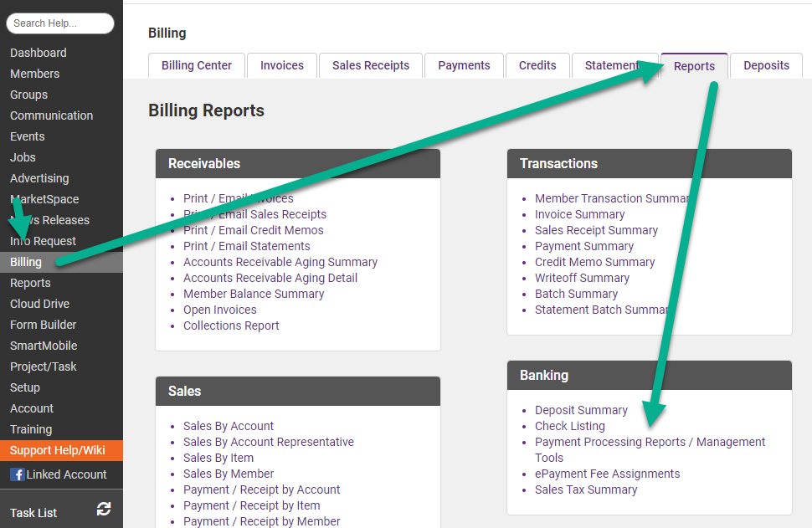Open Dashboard from the sidebar
Screen dimensions: 812x528
tap(38, 52)
